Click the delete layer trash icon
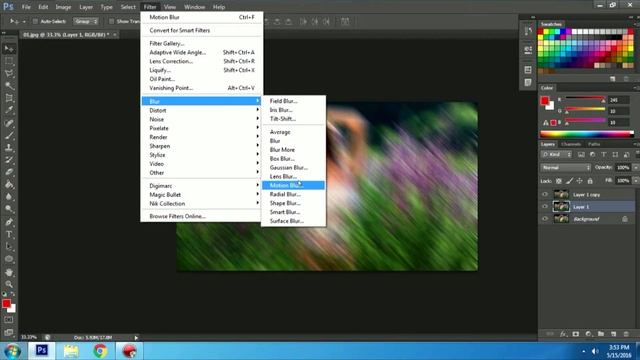 (626, 334)
